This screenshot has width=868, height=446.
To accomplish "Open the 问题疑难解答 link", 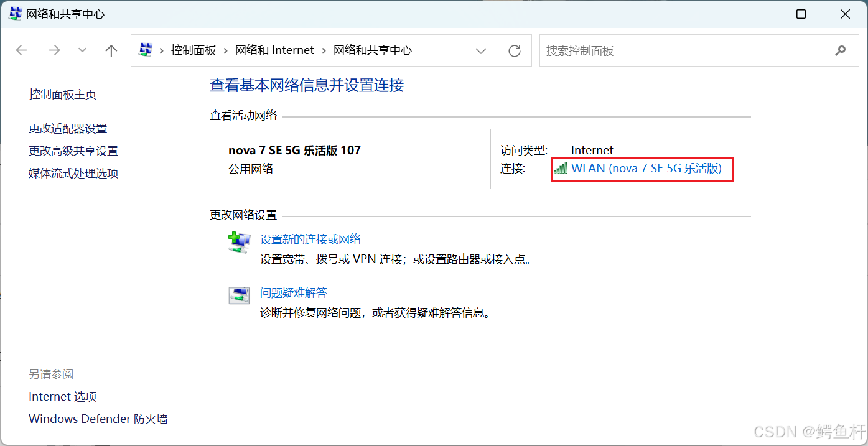I will point(294,293).
